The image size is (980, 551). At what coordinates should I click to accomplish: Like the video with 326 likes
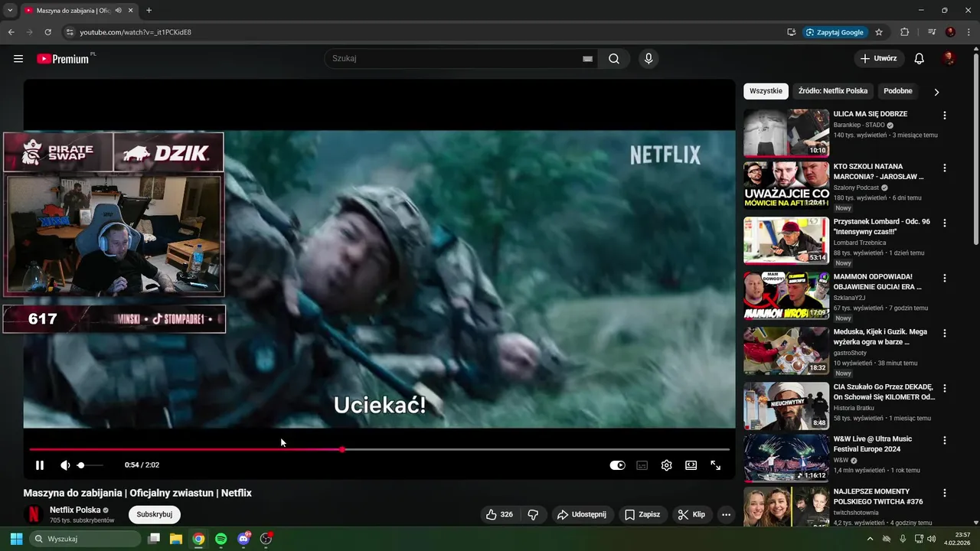499,515
